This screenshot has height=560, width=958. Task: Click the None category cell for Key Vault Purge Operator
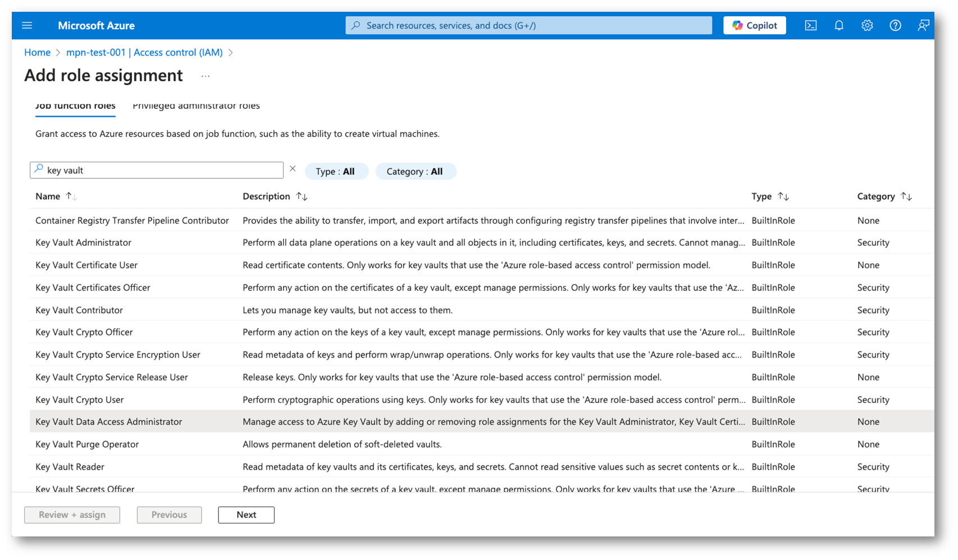(x=868, y=444)
